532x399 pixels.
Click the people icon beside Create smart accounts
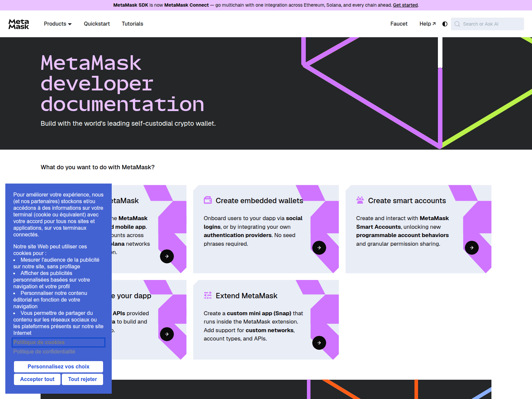tap(360, 200)
